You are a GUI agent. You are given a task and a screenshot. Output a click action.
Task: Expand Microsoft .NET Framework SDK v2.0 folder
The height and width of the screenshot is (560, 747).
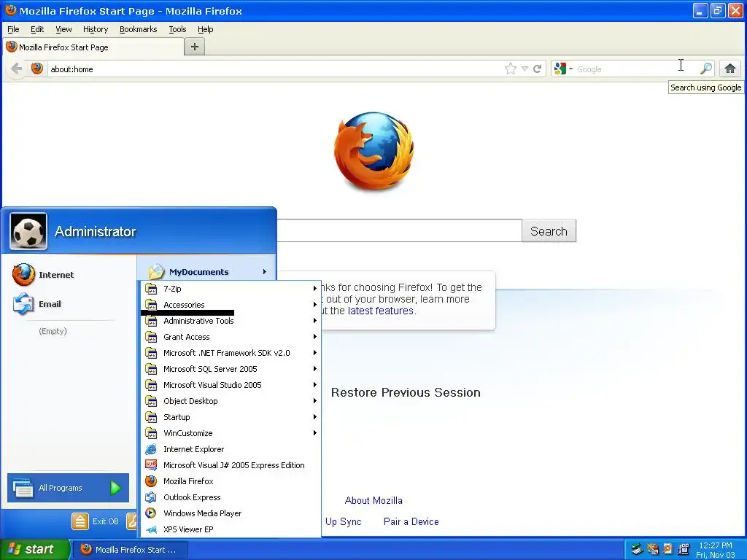click(x=231, y=353)
